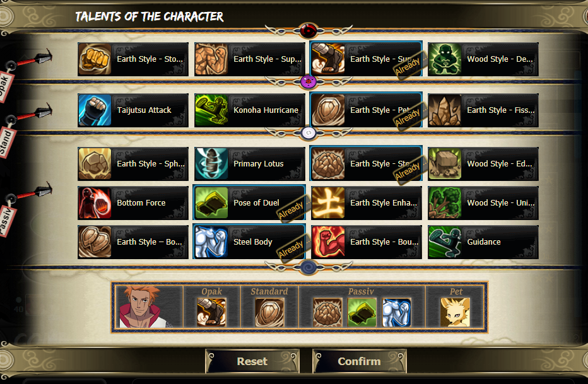Click the Guidance talent icon
588x384 pixels.
445,242
